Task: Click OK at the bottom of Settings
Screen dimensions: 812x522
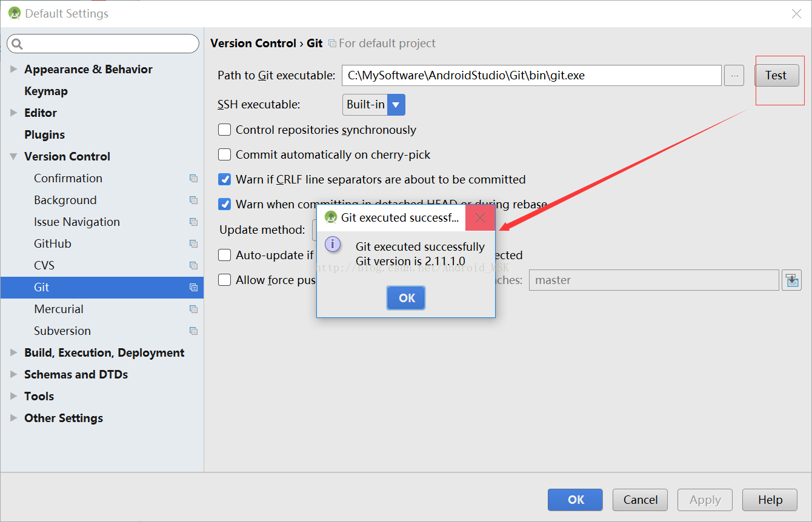Action: click(x=575, y=500)
